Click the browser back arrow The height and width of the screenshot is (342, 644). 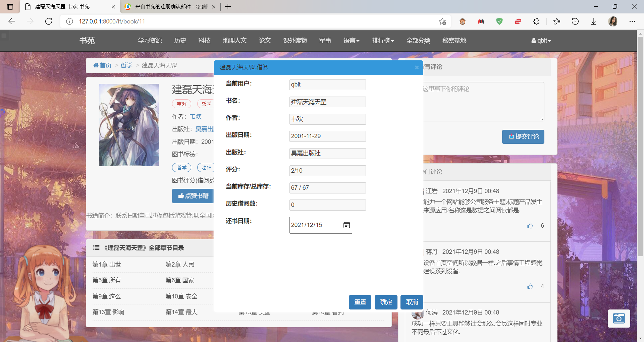tap(12, 21)
